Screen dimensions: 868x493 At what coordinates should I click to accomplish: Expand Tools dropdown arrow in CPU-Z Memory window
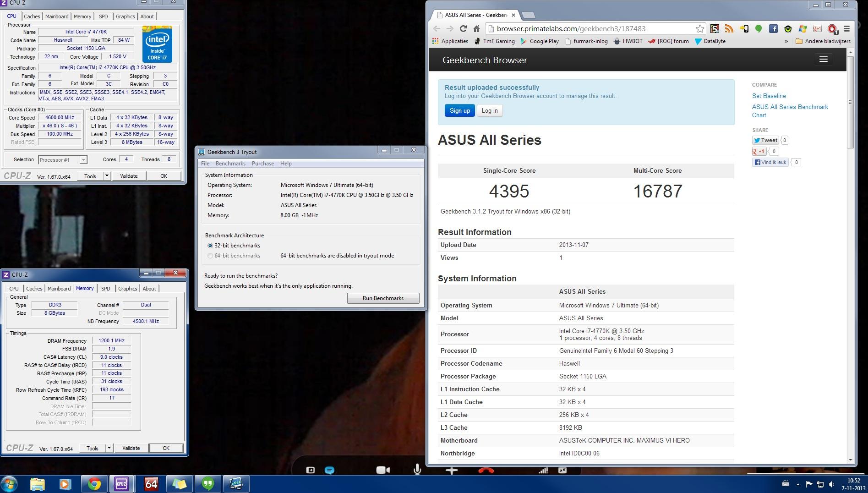[109, 448]
